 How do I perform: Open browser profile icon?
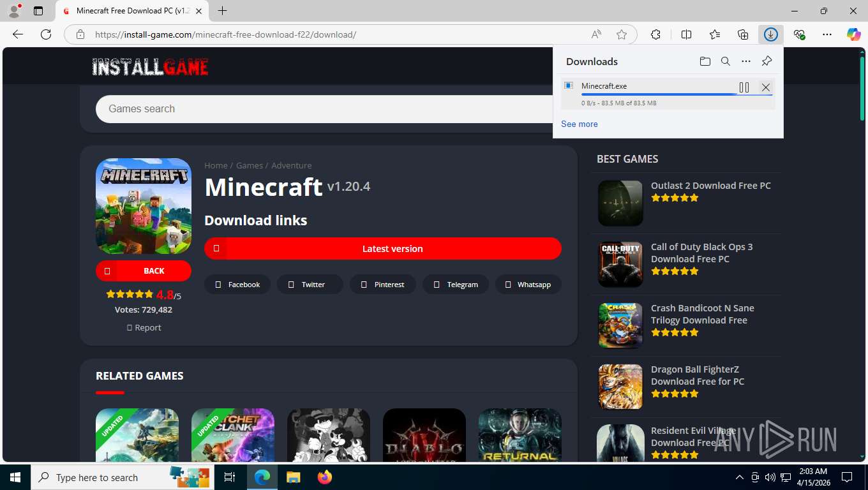click(x=14, y=11)
